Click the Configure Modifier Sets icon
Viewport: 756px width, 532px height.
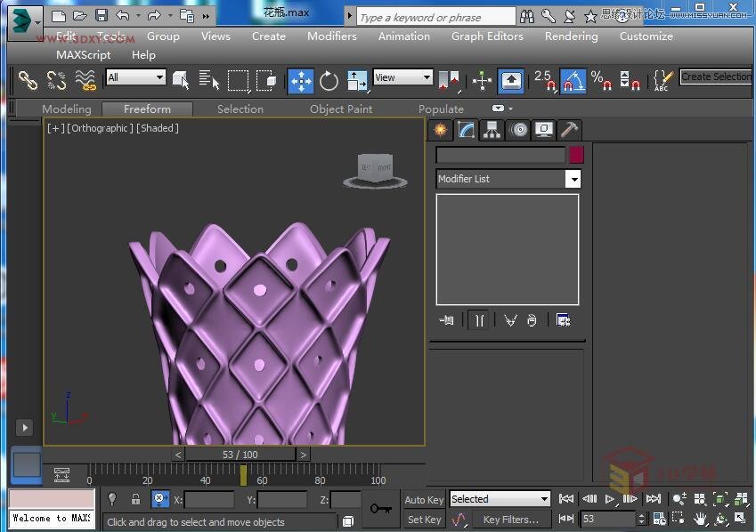coord(563,320)
